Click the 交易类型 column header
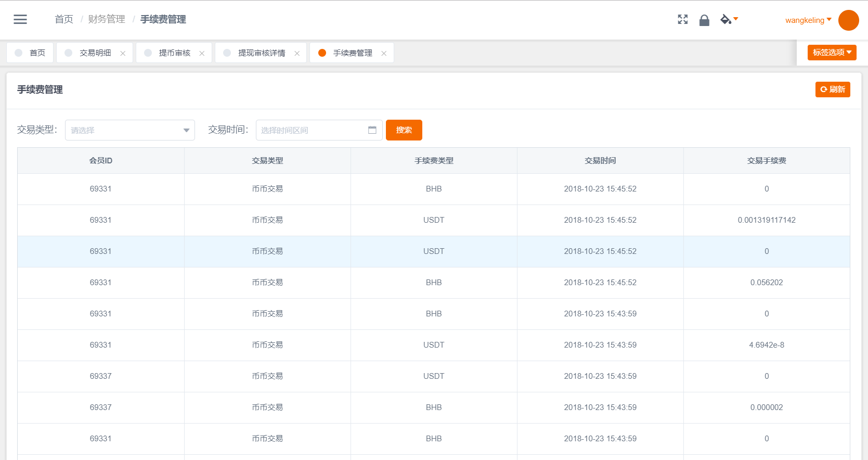Image resolution: width=868 pixels, height=460 pixels. pyautogui.click(x=267, y=161)
